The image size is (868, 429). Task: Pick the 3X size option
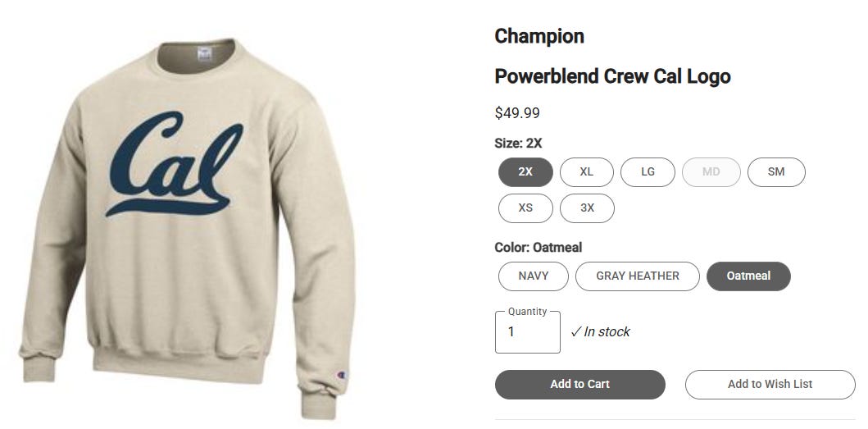[x=587, y=208]
